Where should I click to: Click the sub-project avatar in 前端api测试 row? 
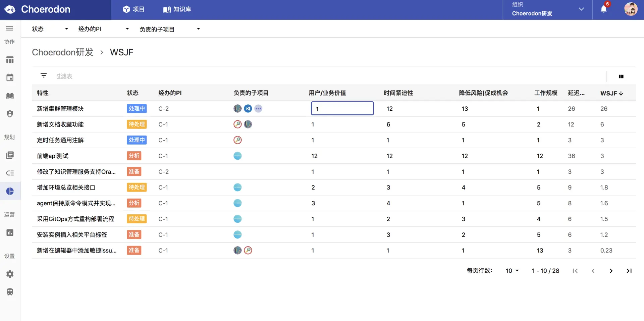pos(237,156)
